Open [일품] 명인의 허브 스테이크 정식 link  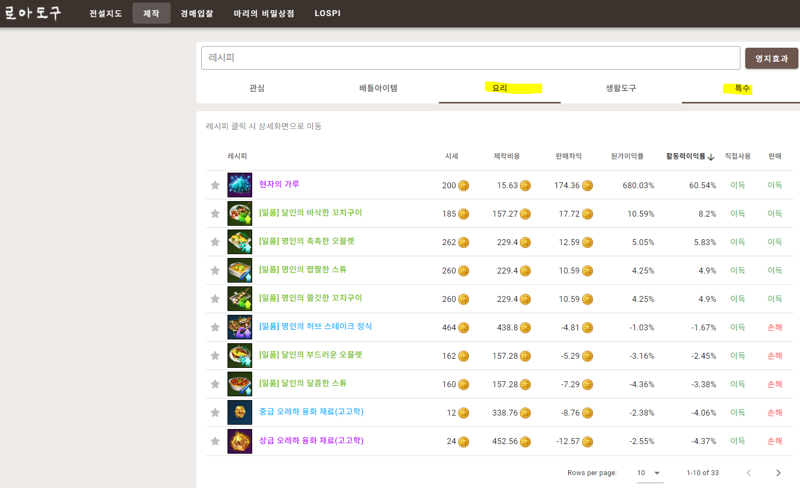coord(315,326)
